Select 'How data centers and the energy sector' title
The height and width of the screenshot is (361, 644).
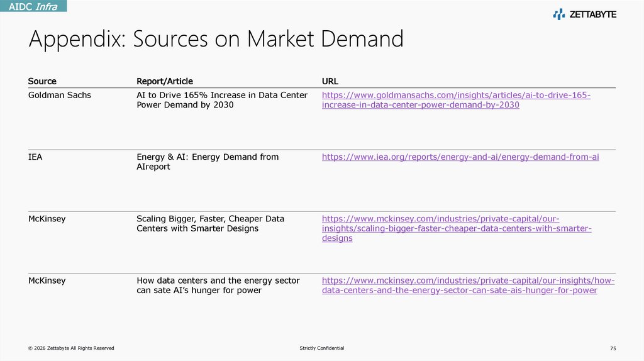[x=218, y=286]
